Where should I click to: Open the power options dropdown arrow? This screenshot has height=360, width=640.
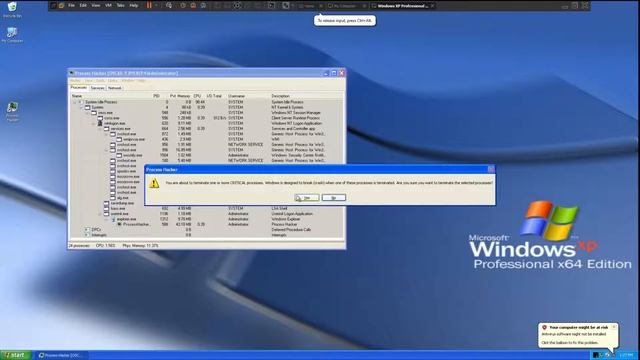[156, 5]
